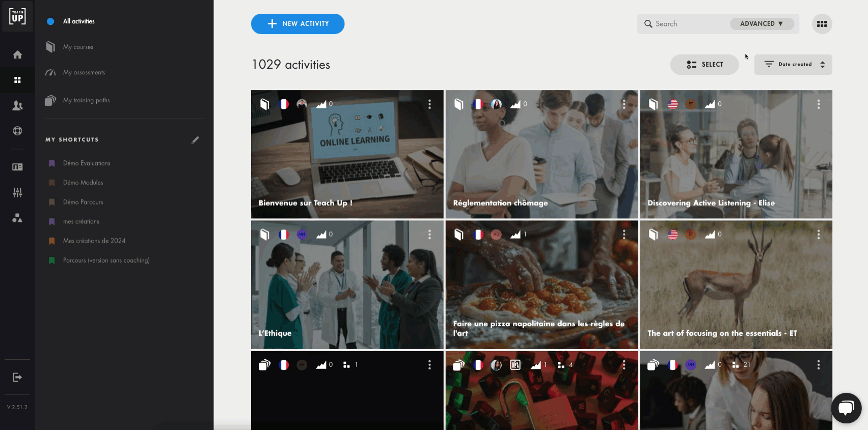Click US flag on Discovering Active Listening card
Image resolution: width=868 pixels, height=430 pixels.
click(672, 104)
